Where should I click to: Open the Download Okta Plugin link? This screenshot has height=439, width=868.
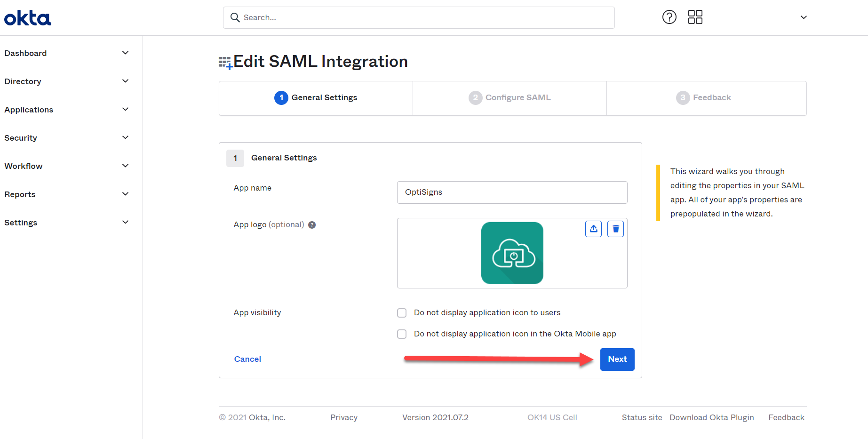click(711, 417)
